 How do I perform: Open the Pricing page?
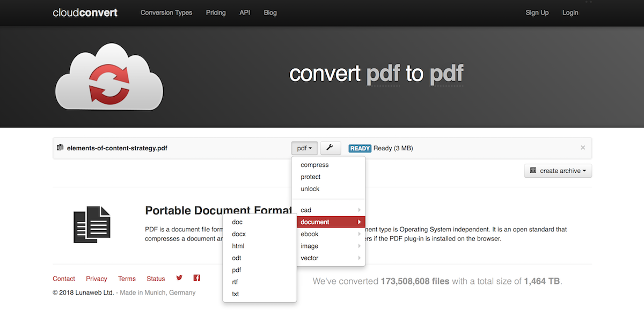tap(216, 12)
